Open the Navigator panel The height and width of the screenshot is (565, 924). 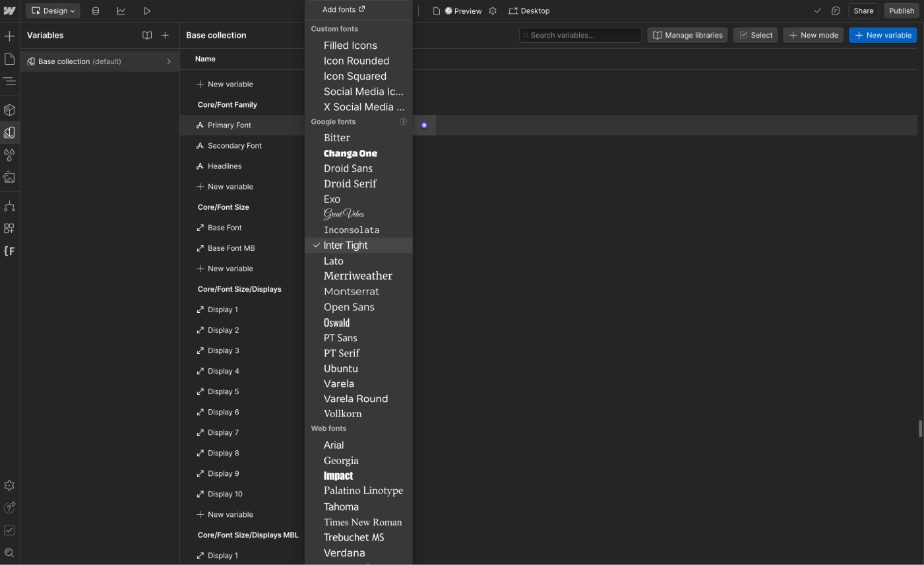pos(9,81)
